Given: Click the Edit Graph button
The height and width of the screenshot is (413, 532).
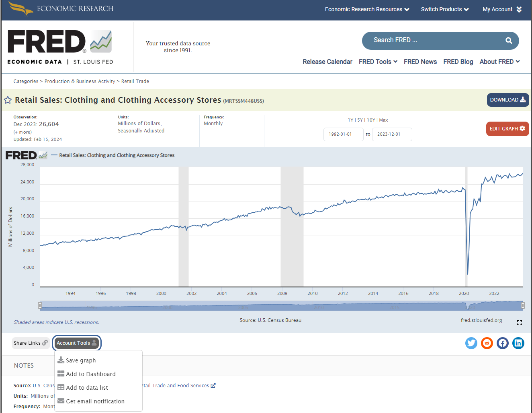Looking at the screenshot, I should coord(507,129).
